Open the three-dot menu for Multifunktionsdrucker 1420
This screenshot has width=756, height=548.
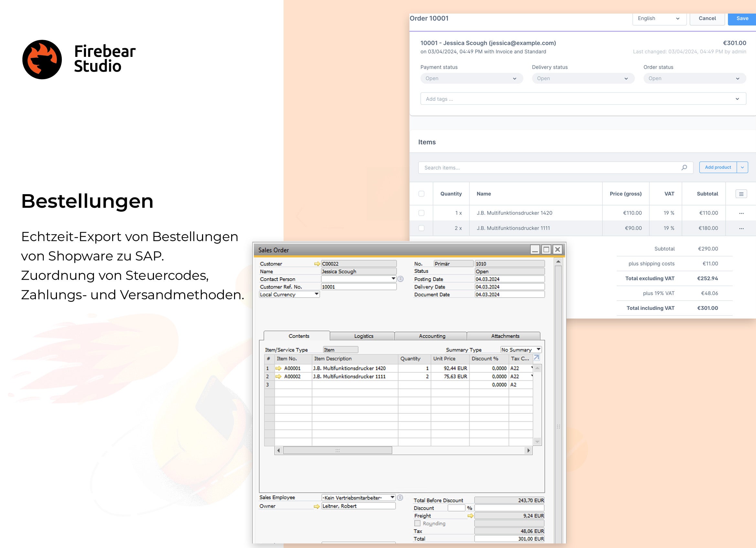tap(741, 213)
